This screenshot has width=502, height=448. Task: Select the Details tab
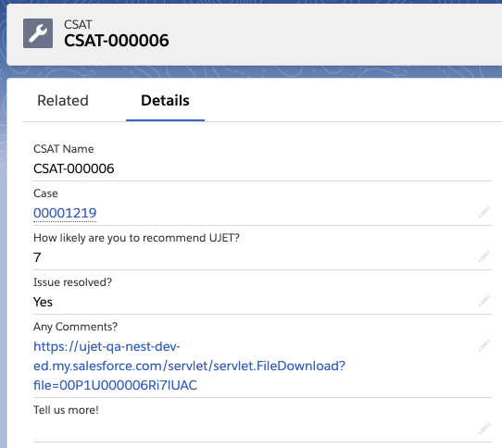[x=165, y=101]
